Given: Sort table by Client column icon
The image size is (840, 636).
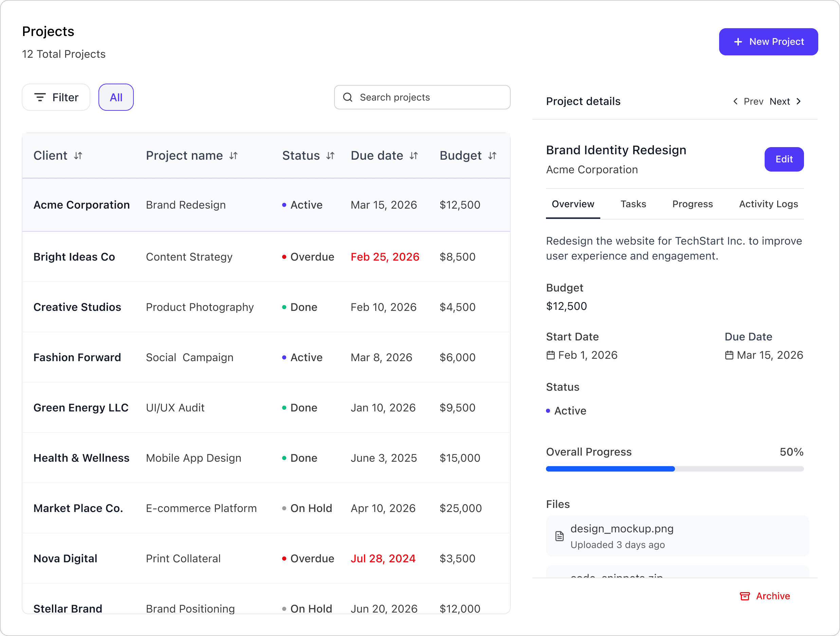Looking at the screenshot, I should point(78,156).
